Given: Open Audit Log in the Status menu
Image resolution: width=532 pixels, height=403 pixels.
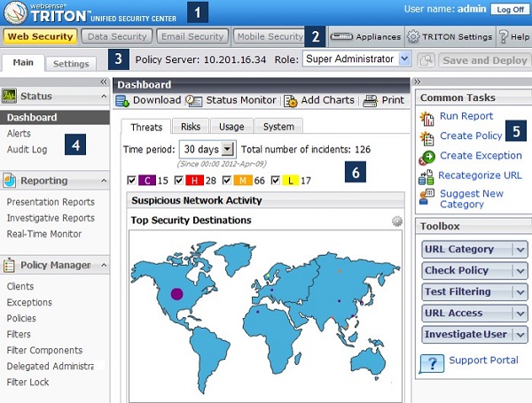Looking at the screenshot, I should pos(27,150).
